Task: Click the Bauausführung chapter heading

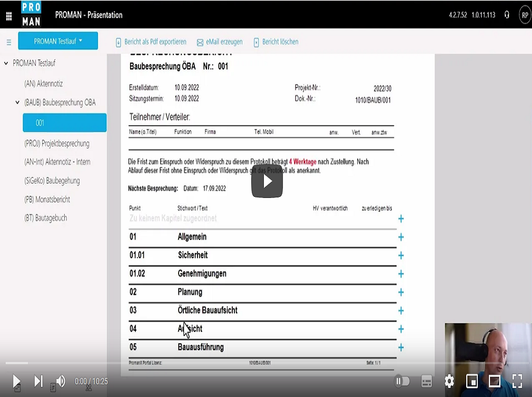Action: (x=201, y=347)
